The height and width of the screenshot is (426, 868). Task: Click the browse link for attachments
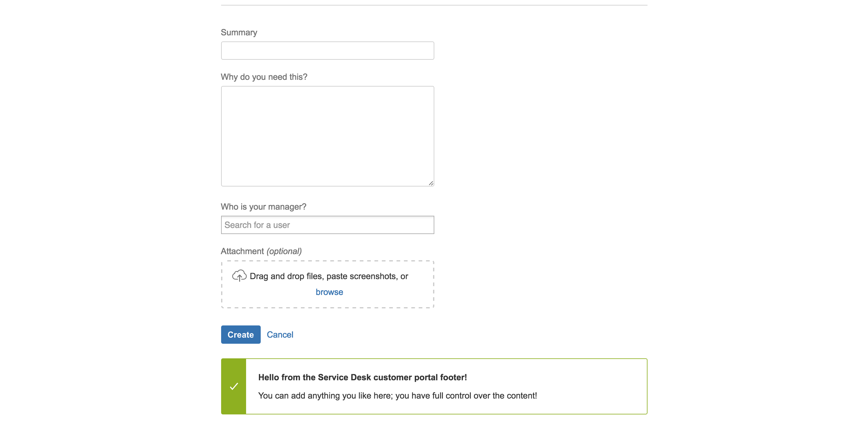(x=329, y=292)
